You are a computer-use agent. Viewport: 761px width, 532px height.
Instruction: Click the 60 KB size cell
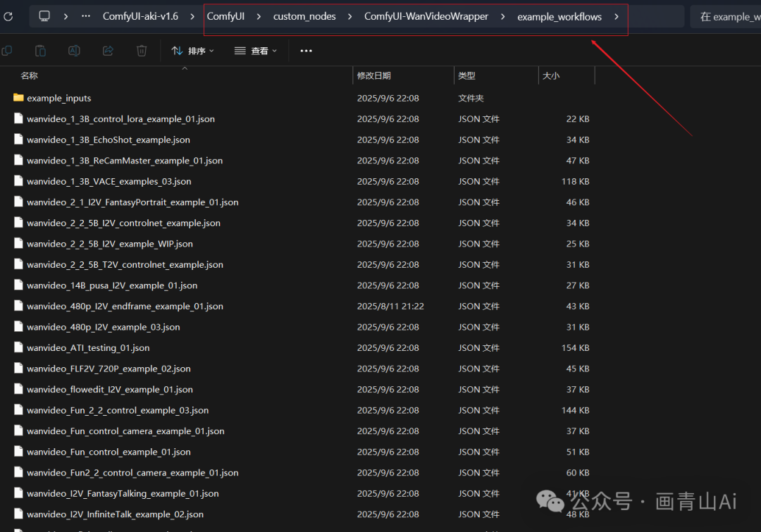(578, 473)
